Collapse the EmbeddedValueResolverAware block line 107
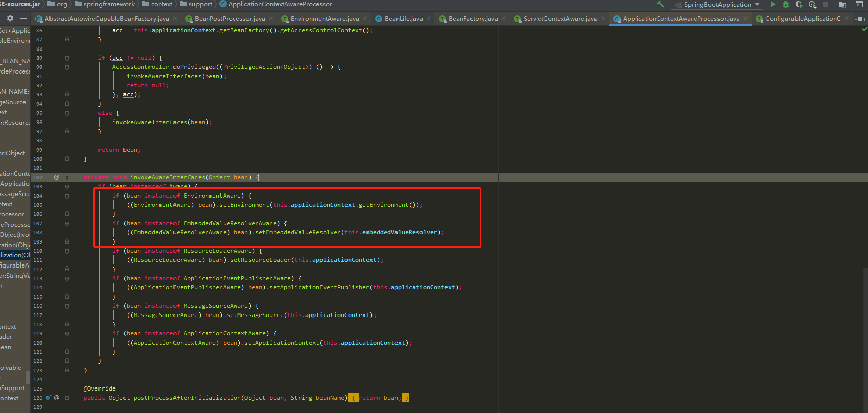The image size is (868, 413). pos(67,223)
